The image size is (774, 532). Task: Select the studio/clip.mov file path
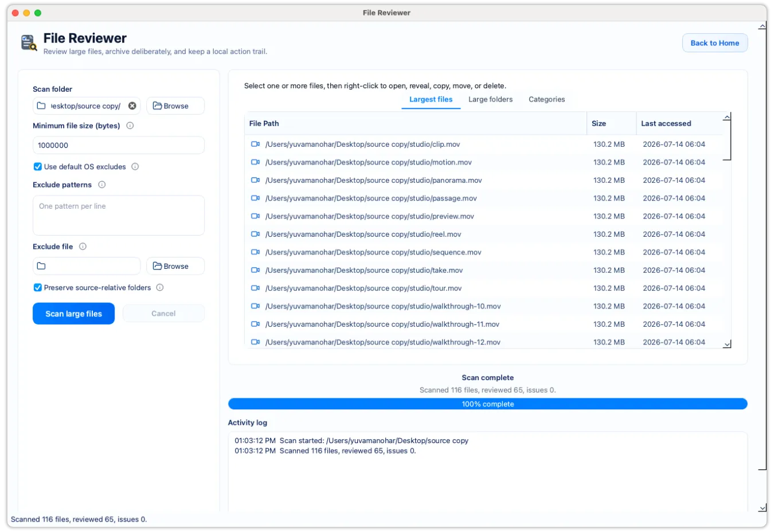point(362,144)
